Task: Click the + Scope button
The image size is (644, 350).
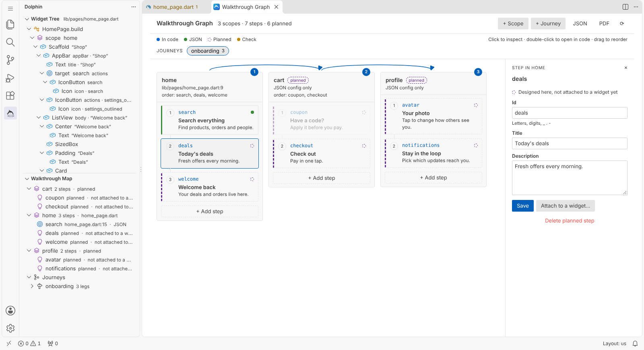Action: (x=513, y=24)
